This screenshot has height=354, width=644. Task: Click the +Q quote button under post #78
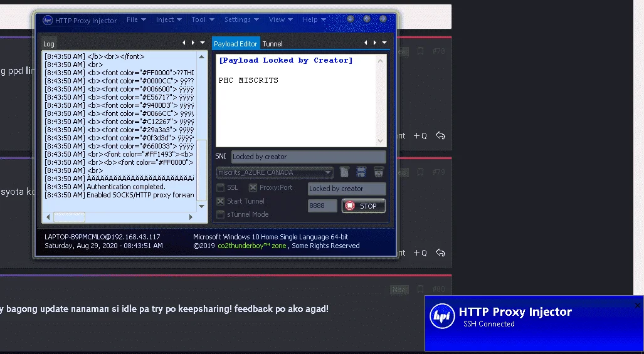coord(420,136)
